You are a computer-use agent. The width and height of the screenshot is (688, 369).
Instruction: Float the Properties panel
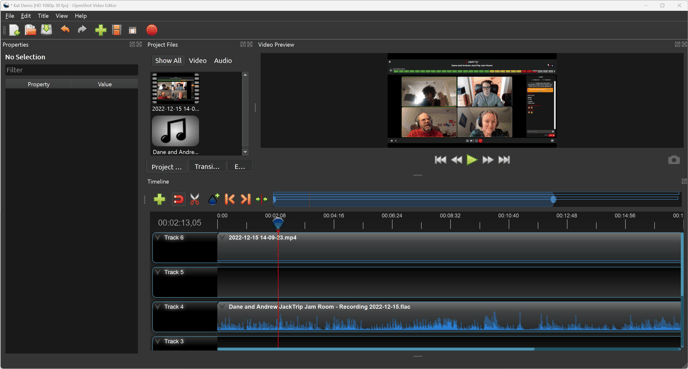pos(132,44)
